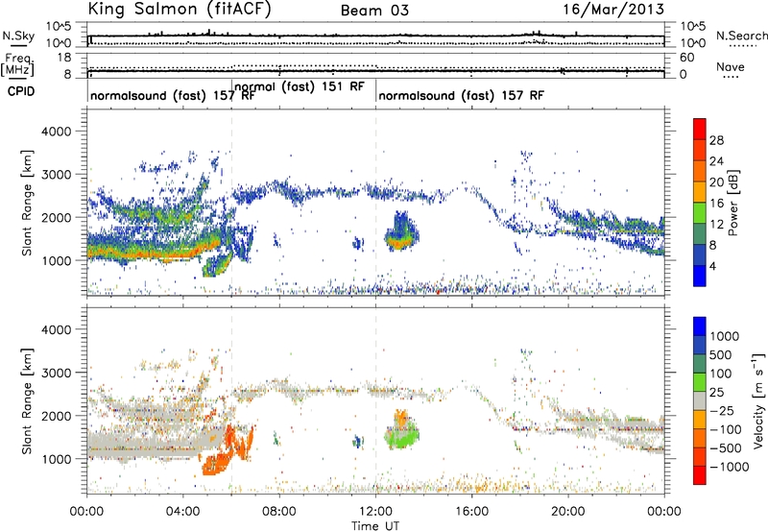Click the green velocity patch near 13:00
Image resolution: width=768 pixels, height=532 pixels.
tap(402, 435)
